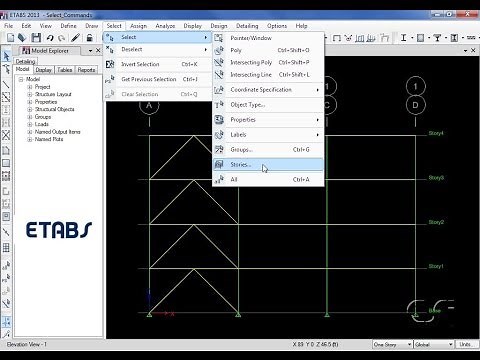Switch to the Tables tab
Screen dimensions: 480x360
tap(64, 70)
